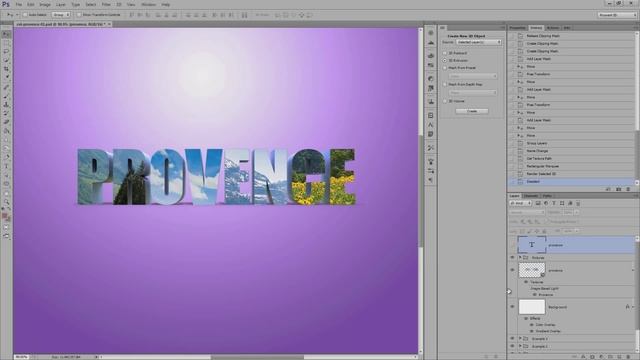640x360 pixels.
Task: Switch to the Actions tab
Action: click(553, 28)
